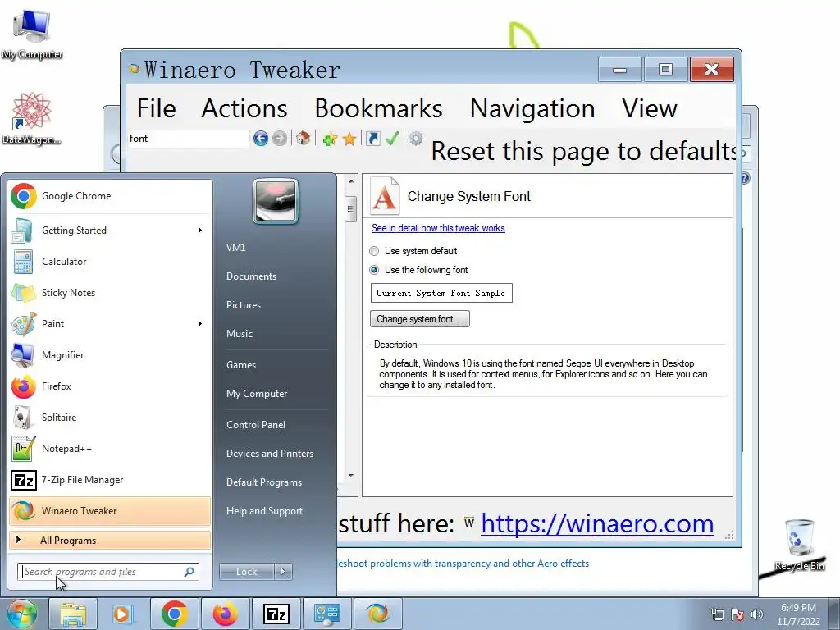Open settings via the gear toolbar icon
Screen dimensions: 840x630
[416, 139]
